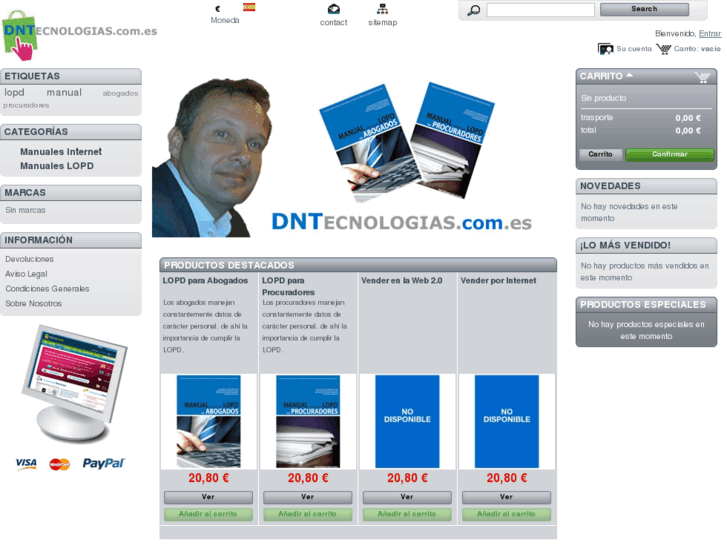This screenshot has width=727, height=545.
Task: Open the Aviso Legal page
Action: pos(26,274)
